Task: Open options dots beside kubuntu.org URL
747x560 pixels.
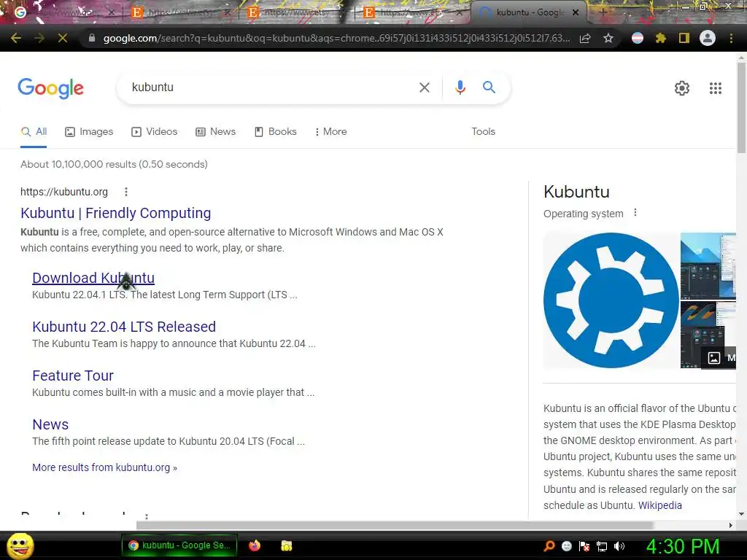Action: tap(126, 192)
